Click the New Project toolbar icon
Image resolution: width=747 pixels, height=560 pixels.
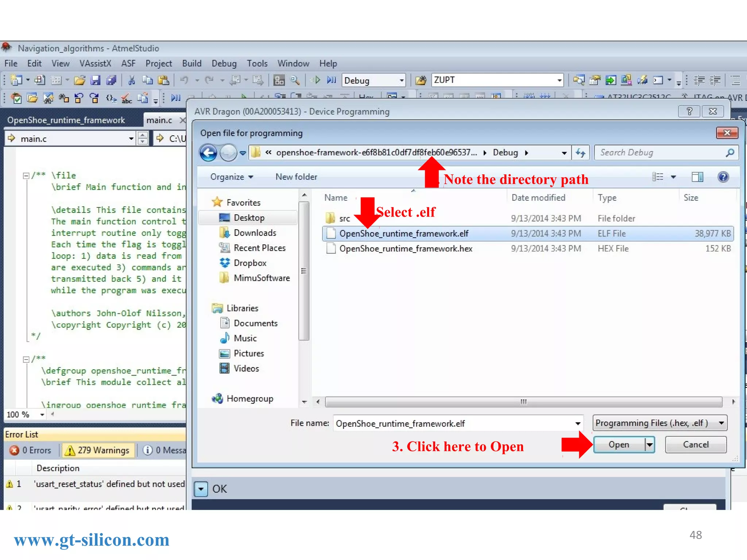click(16, 80)
